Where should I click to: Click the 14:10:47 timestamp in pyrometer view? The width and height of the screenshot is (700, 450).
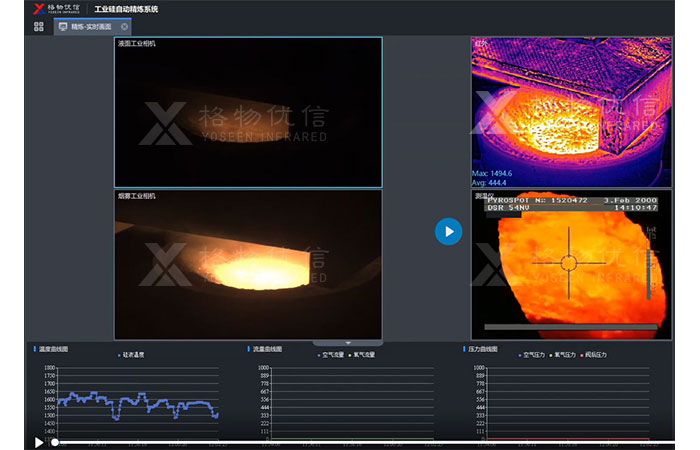pos(636,208)
